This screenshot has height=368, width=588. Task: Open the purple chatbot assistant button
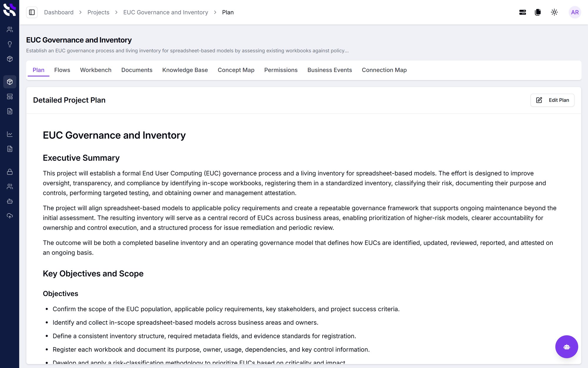[x=567, y=347]
